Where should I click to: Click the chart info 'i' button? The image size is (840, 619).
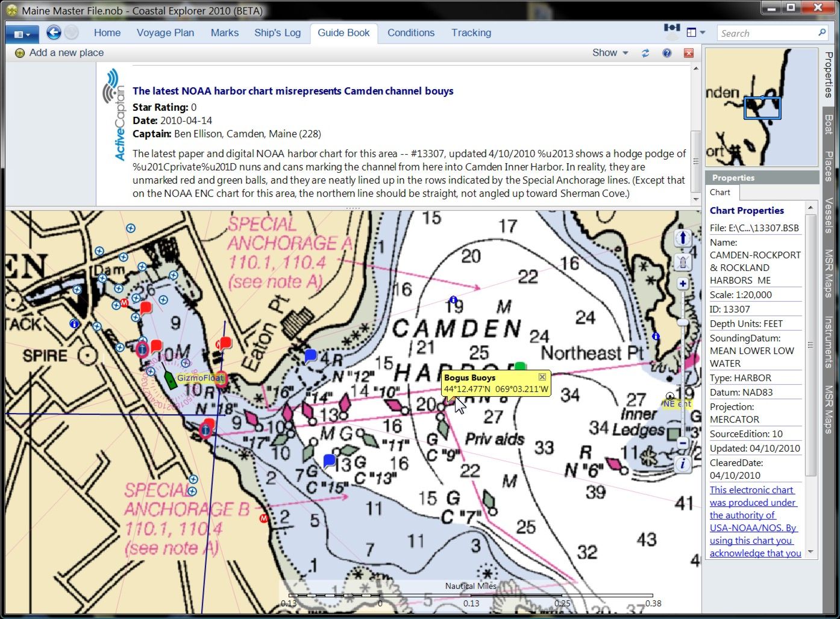point(683,464)
